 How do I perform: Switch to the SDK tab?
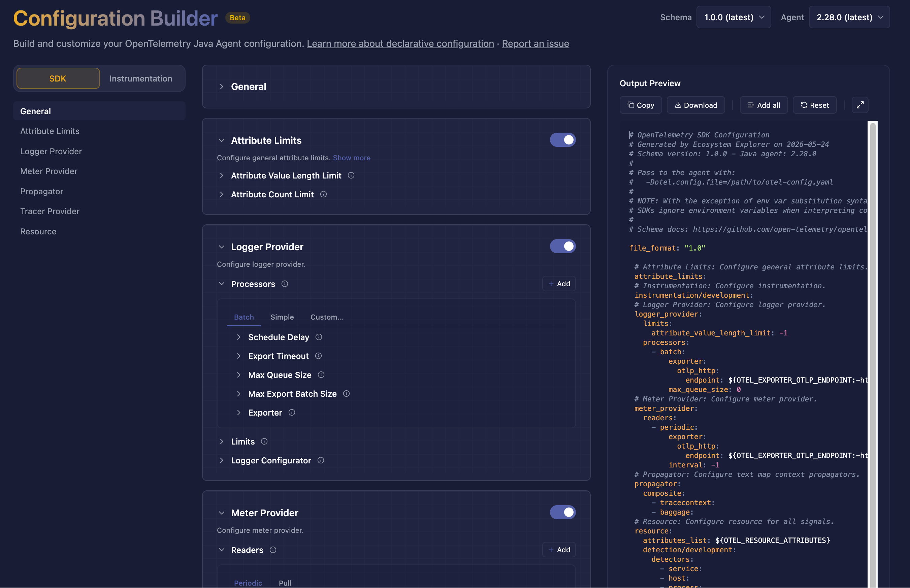58,78
